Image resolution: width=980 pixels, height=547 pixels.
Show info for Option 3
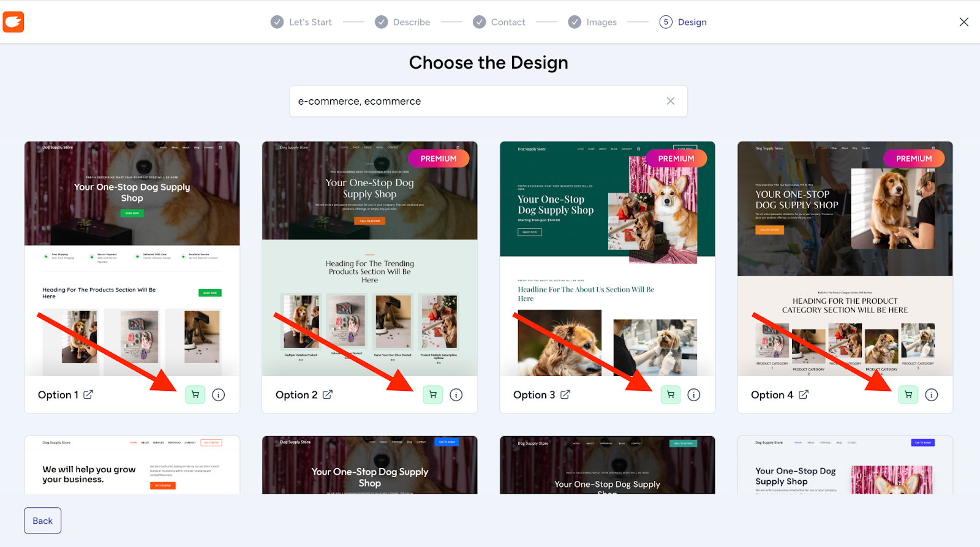pyautogui.click(x=694, y=395)
